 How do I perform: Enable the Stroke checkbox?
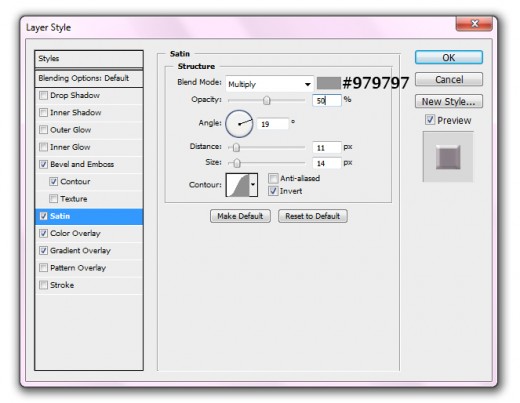click(43, 285)
